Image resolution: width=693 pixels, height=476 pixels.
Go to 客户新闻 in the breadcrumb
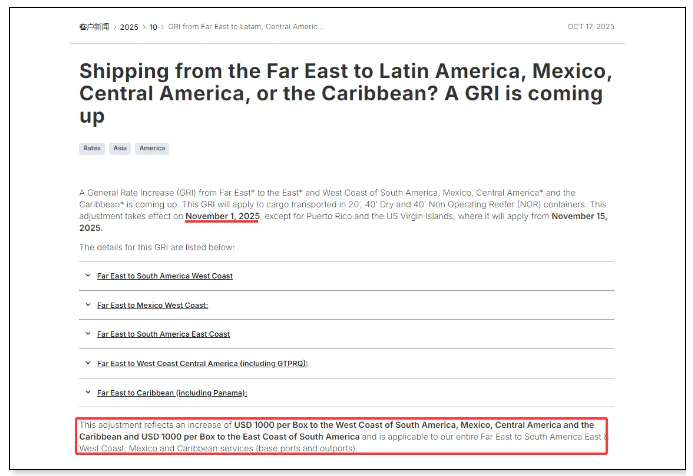pos(94,27)
